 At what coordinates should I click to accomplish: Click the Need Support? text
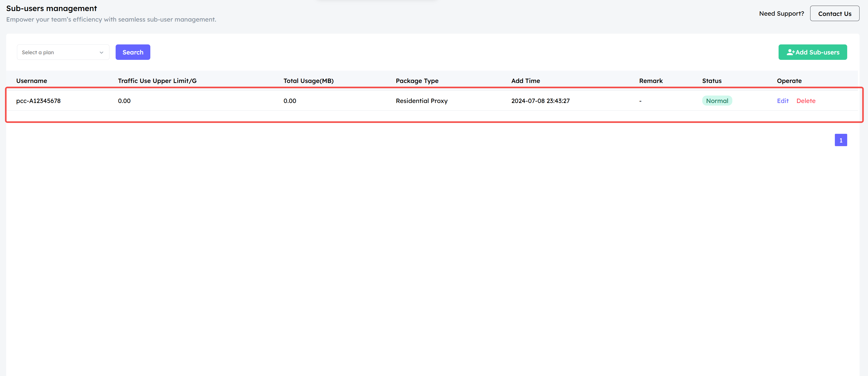click(x=781, y=13)
